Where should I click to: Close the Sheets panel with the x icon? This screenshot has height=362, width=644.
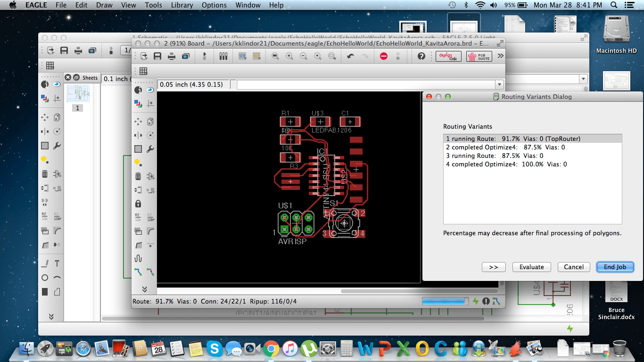(x=68, y=77)
